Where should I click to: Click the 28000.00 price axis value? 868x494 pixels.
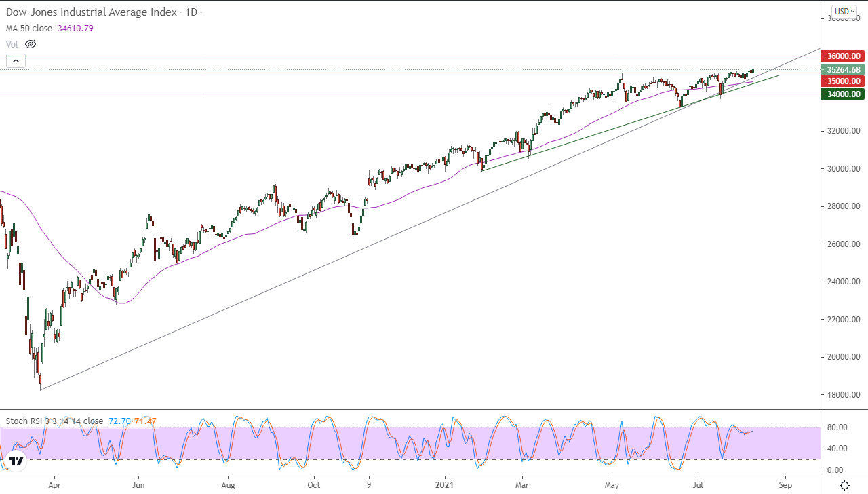[844, 206]
